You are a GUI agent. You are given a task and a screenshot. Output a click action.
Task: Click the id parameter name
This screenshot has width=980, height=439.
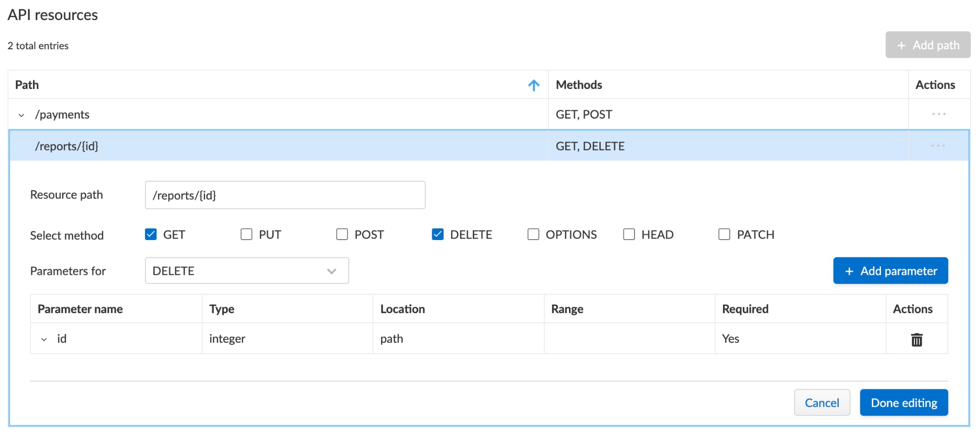click(x=62, y=339)
